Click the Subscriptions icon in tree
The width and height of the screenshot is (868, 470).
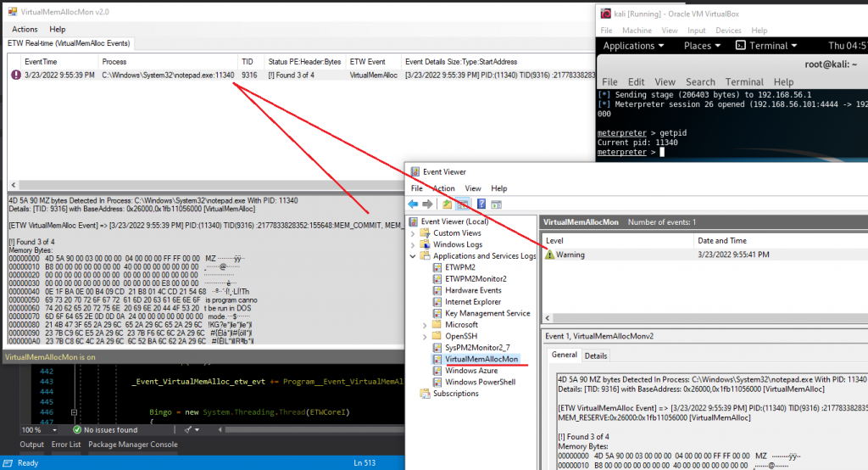[x=426, y=394]
